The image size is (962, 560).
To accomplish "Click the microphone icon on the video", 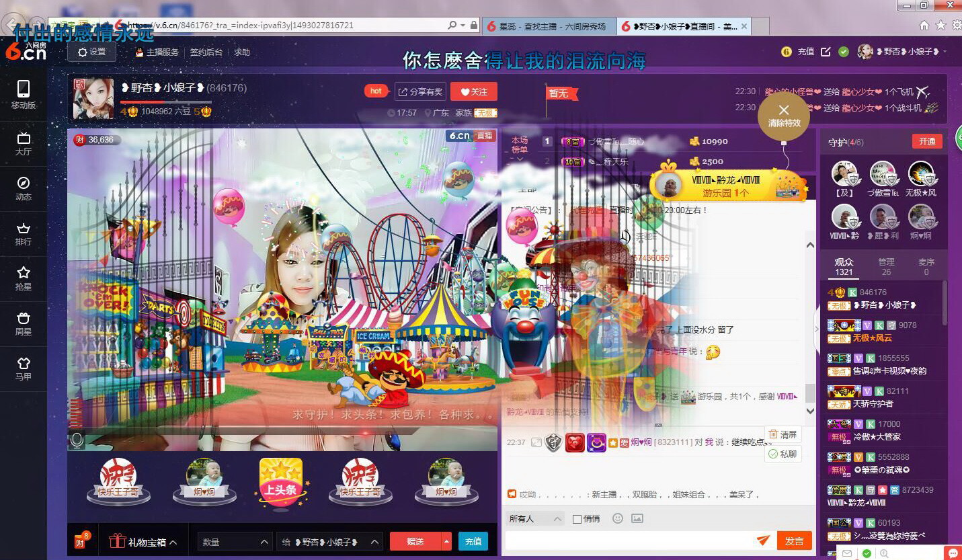I will pyautogui.click(x=77, y=441).
